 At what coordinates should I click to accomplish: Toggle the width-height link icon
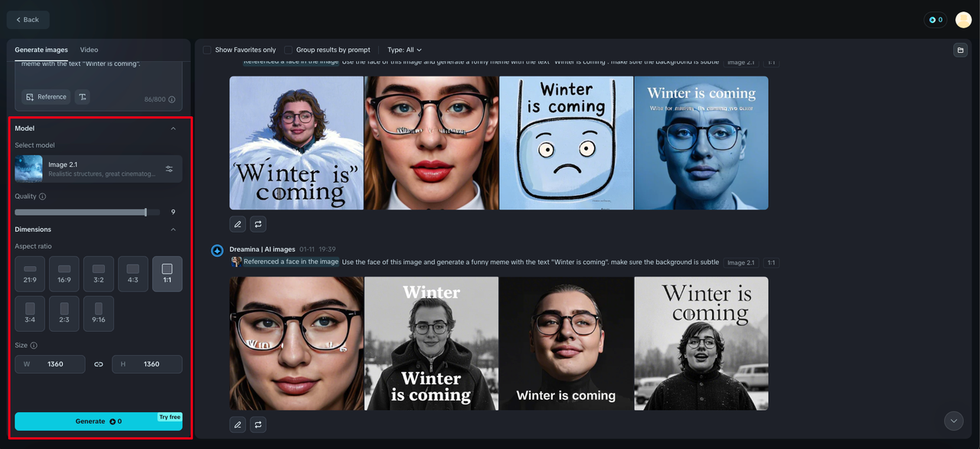point(99,364)
